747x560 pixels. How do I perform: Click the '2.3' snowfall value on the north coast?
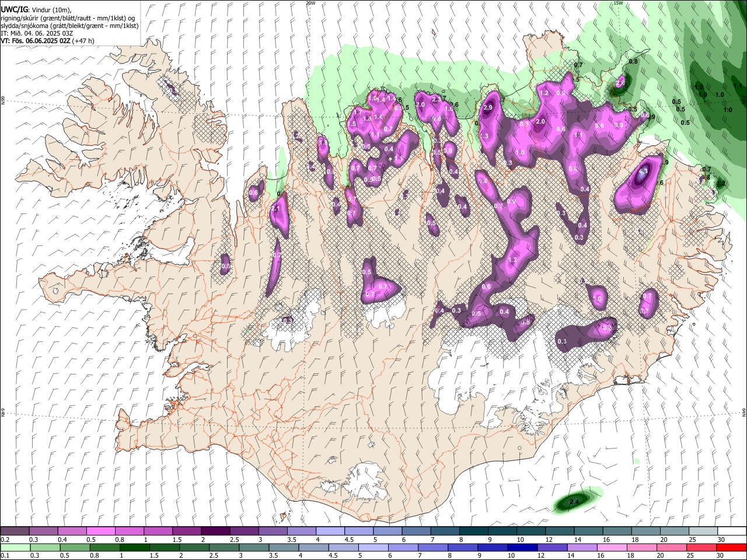point(436,100)
